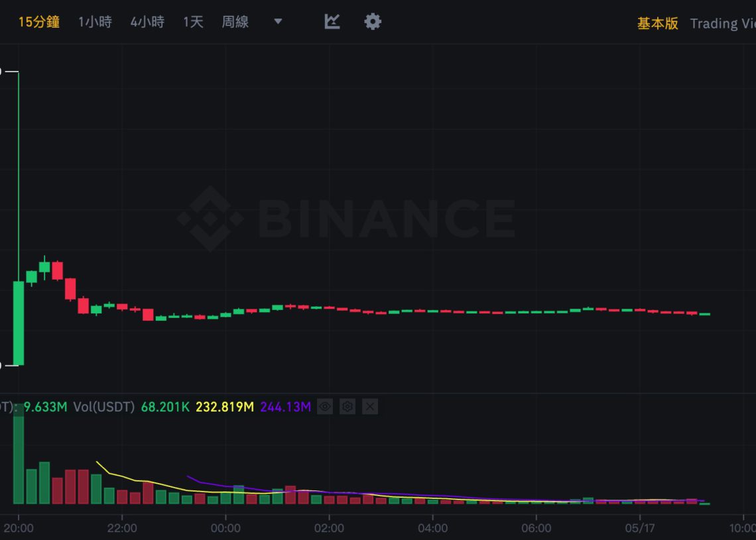Click the 4小時 interval button
The image size is (756, 540).
147,21
